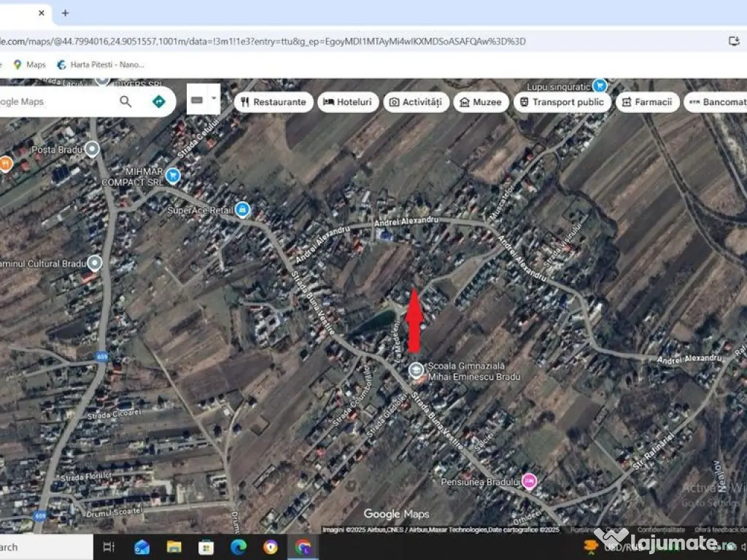Click the MIHMAR COMPACT SRL shopping pin
Screen dimensions: 747x560
pyautogui.click(x=172, y=175)
